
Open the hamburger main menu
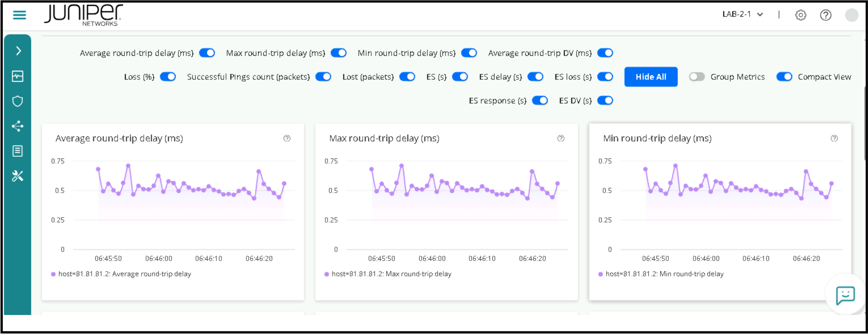19,15
